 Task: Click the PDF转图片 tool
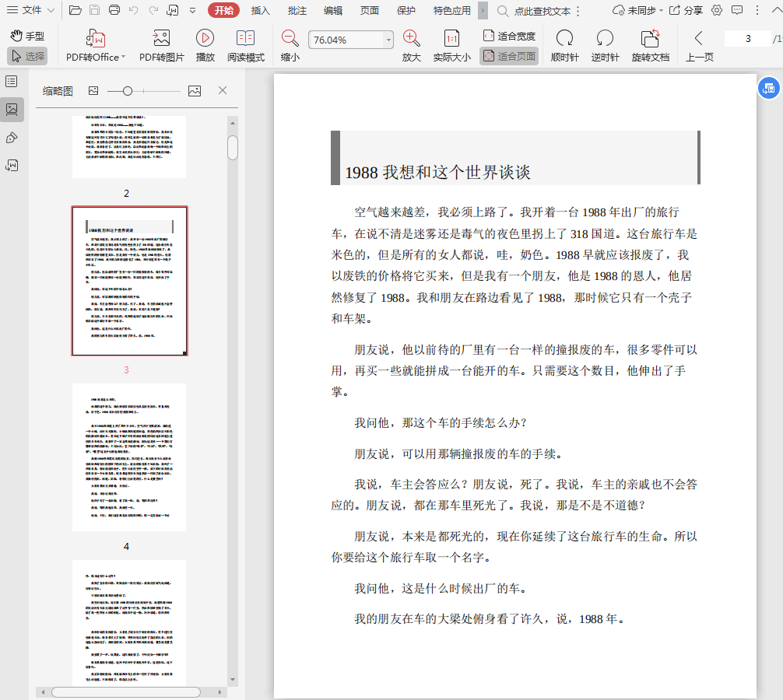tap(161, 46)
